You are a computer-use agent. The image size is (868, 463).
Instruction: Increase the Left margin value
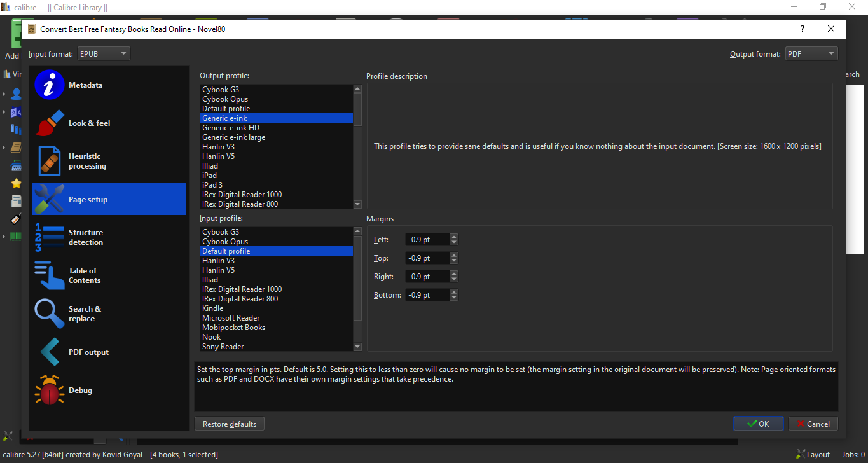pyautogui.click(x=454, y=237)
